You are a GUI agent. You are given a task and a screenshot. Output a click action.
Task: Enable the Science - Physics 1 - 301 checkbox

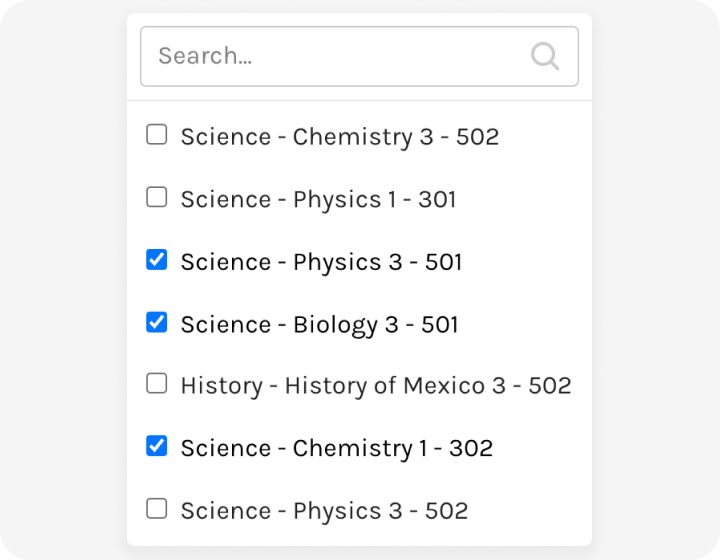click(157, 197)
